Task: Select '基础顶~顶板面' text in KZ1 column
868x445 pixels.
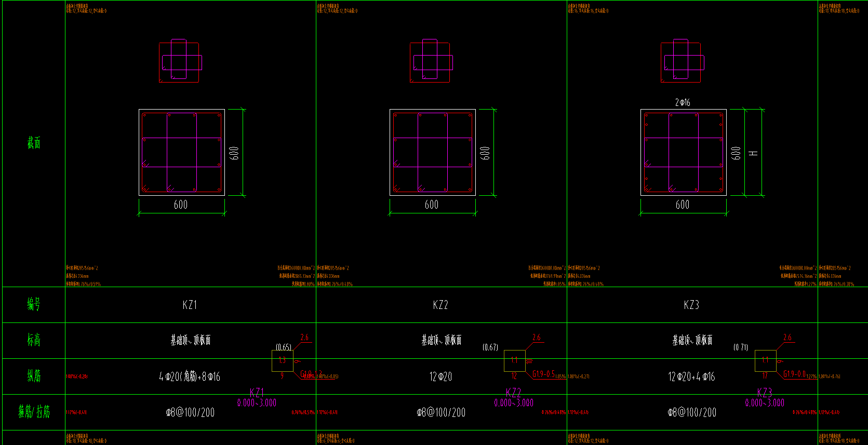Action: click(x=191, y=340)
